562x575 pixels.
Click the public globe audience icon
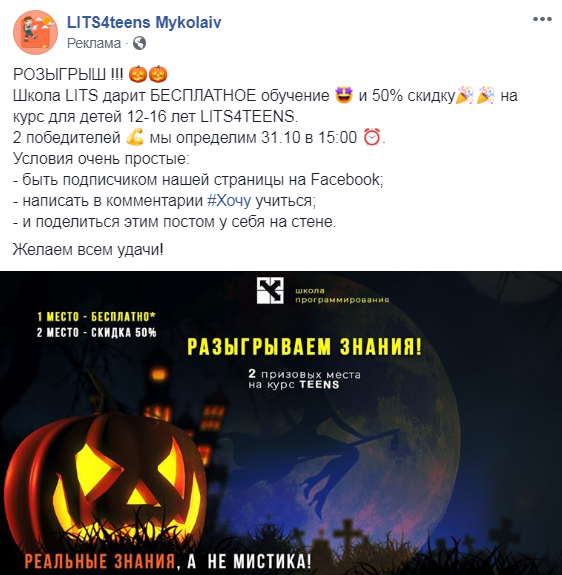140,43
